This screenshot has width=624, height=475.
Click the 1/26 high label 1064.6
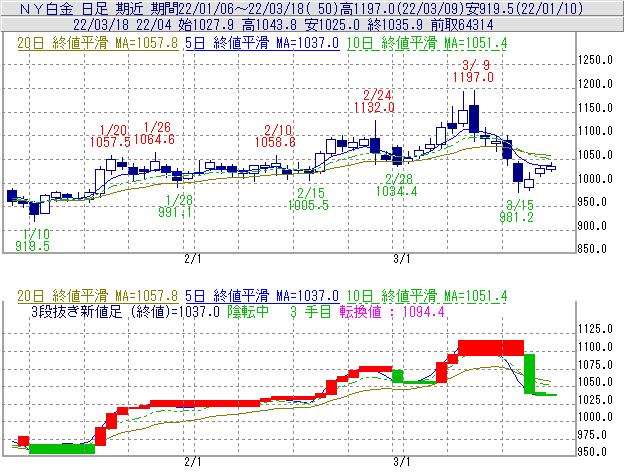click(x=154, y=139)
